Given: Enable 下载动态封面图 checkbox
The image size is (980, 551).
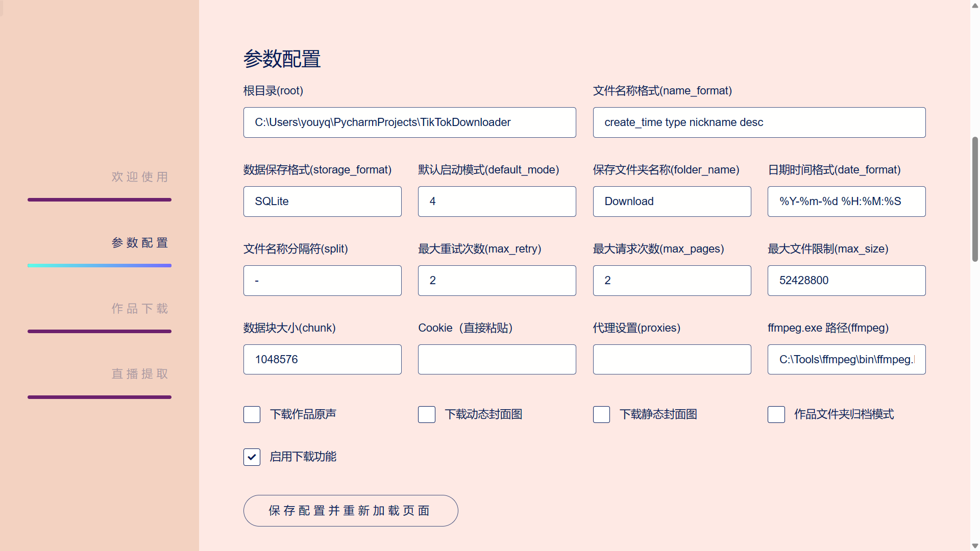Looking at the screenshot, I should tap(427, 414).
